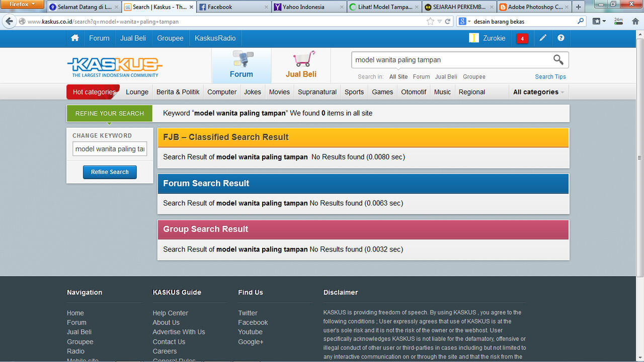This screenshot has height=362, width=644.
Task: Click the Google search magnifier icon
Action: 581,22
